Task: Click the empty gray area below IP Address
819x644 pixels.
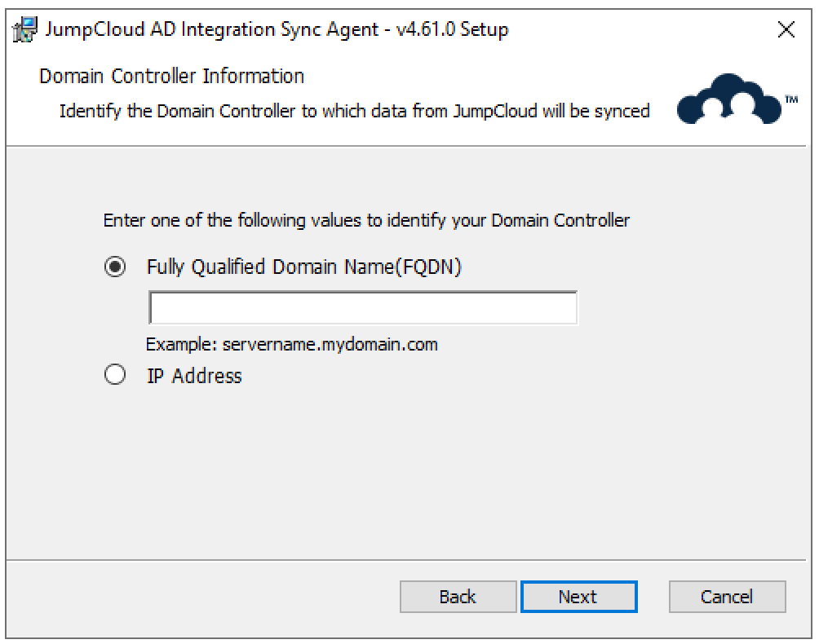Action: click(408, 473)
